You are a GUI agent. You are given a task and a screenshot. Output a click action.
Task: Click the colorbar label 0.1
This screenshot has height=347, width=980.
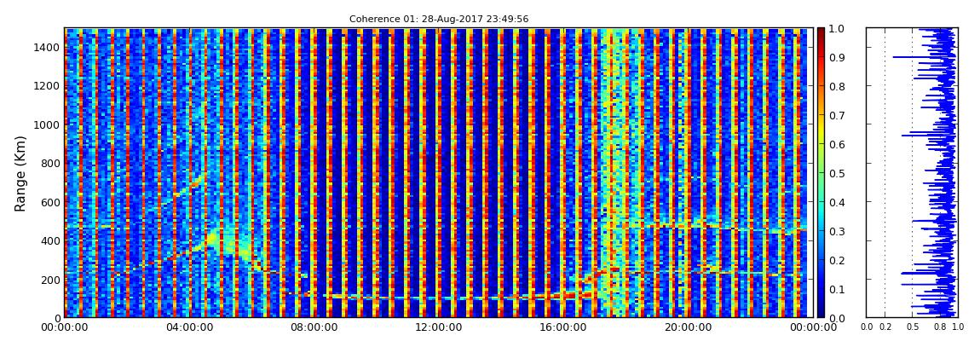pos(838,289)
